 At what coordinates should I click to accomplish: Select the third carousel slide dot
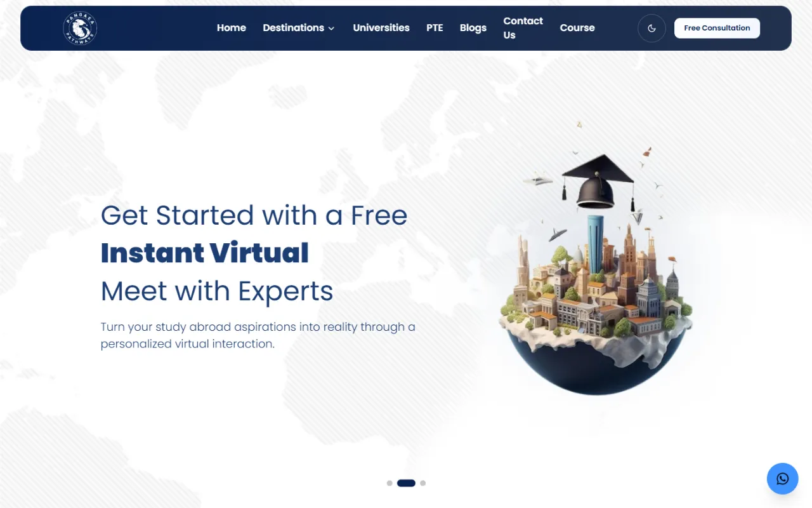coord(423,483)
